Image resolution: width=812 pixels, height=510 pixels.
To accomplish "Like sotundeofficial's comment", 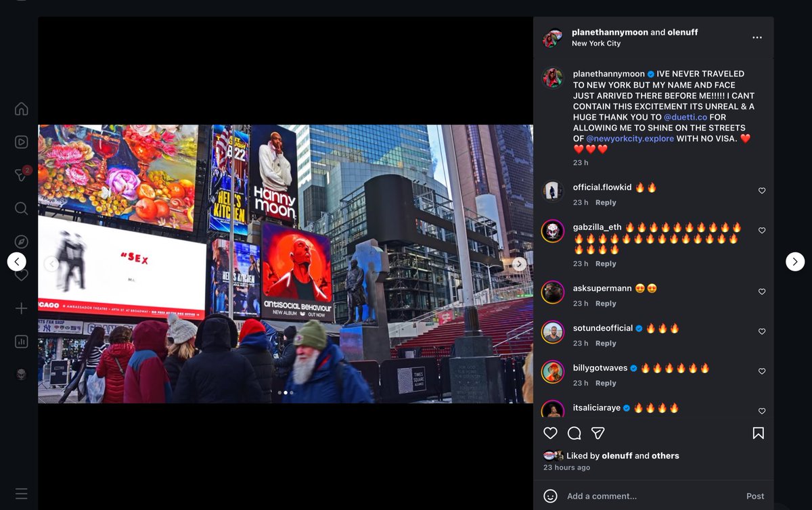I will pyautogui.click(x=762, y=331).
